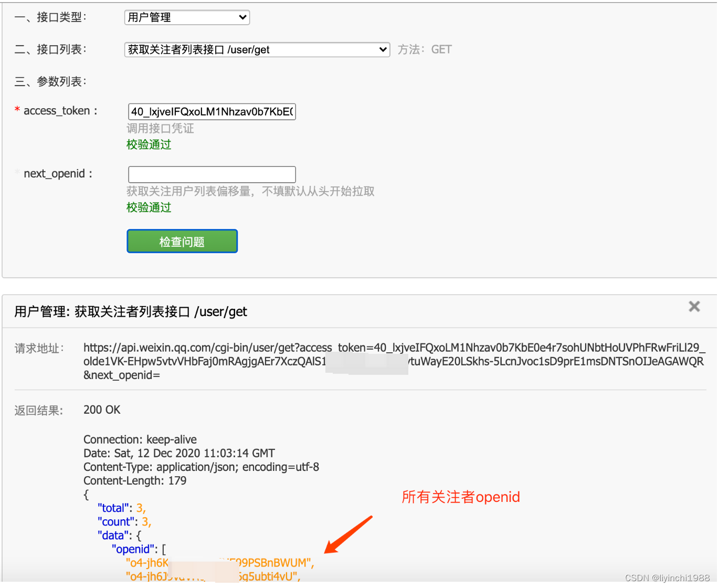
Task: Click the panel title 用户管理: 获取关注者列表接口
Action: [x=130, y=312]
